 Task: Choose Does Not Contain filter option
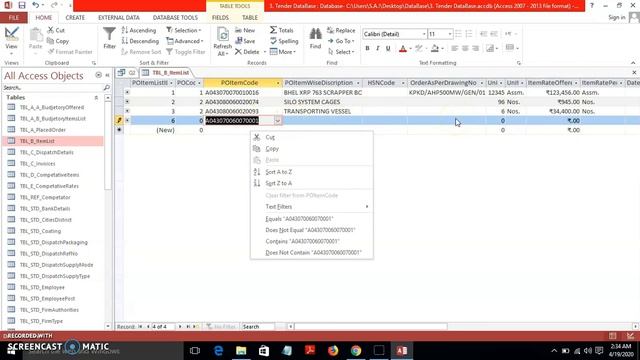pos(312,253)
